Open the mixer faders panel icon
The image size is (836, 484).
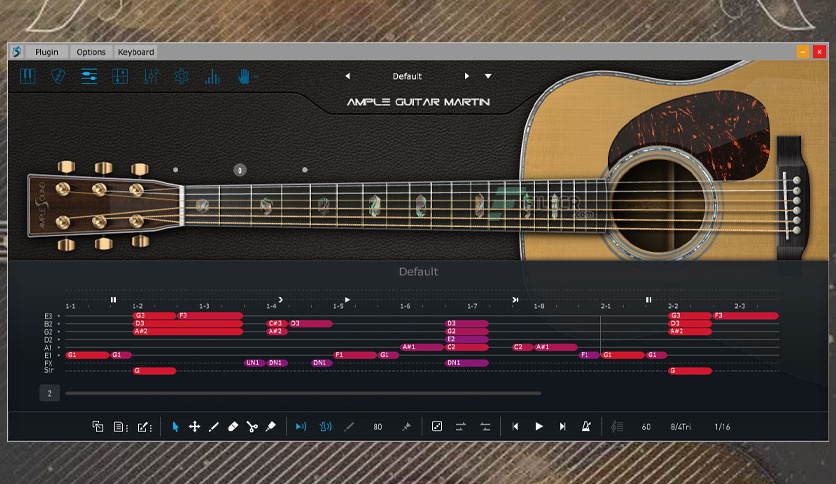point(151,76)
